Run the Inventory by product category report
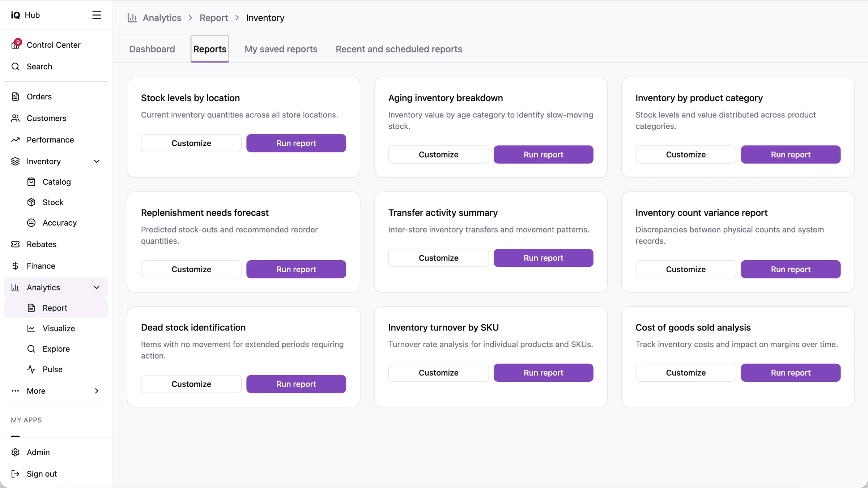 click(x=791, y=155)
